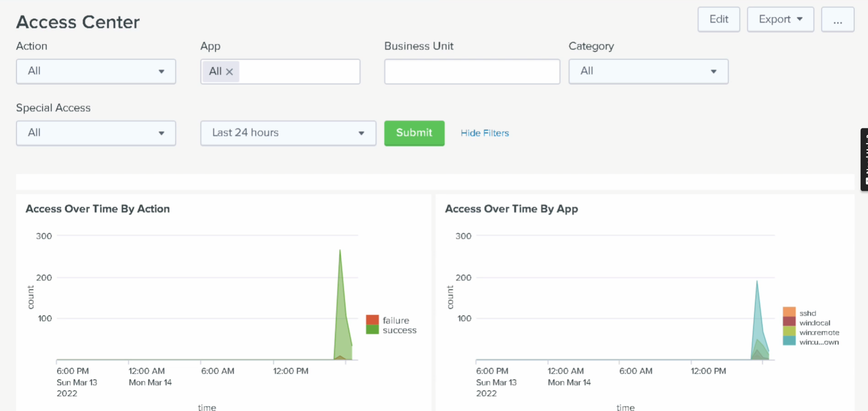The image size is (868, 411).
Task: Click the success legend color swatch
Action: 372,329
